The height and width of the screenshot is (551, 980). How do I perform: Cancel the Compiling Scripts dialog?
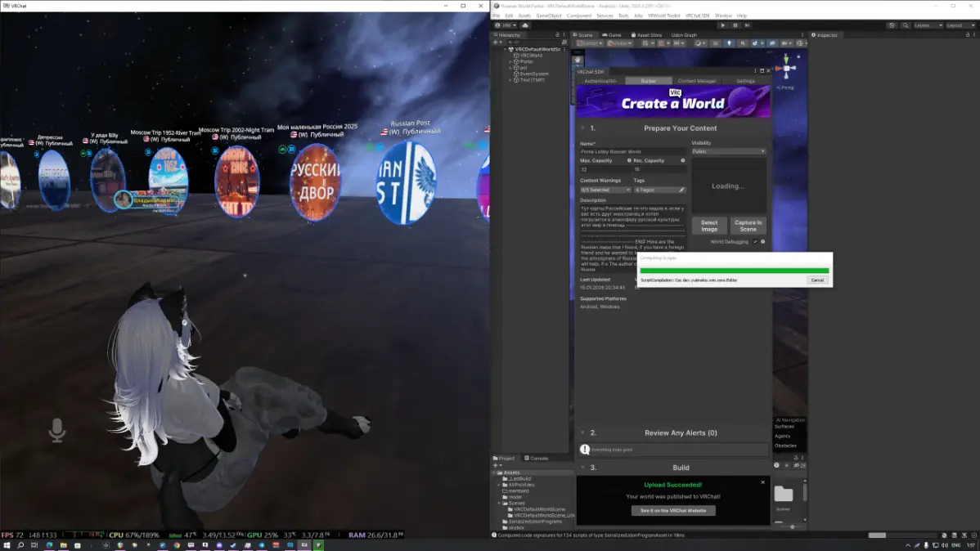[817, 280]
